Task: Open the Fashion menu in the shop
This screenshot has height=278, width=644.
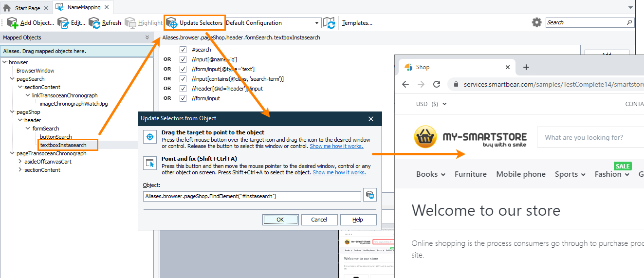Action: tap(611, 174)
